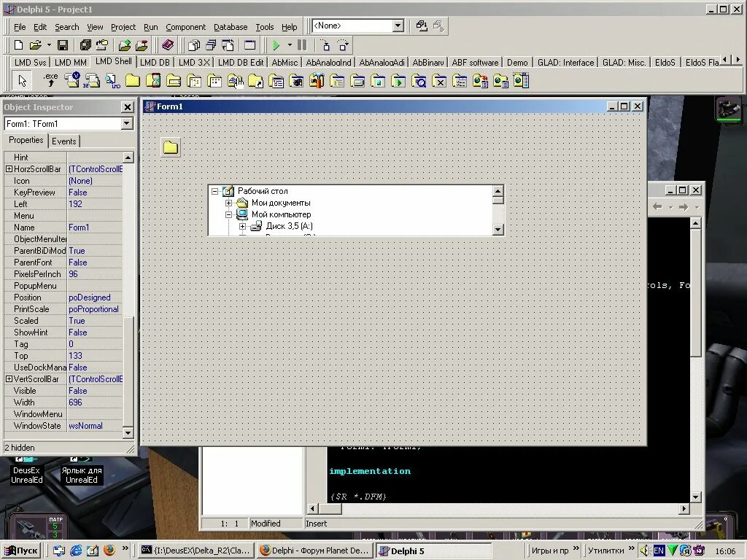Click the View Unit toolbar icon

(x=194, y=45)
